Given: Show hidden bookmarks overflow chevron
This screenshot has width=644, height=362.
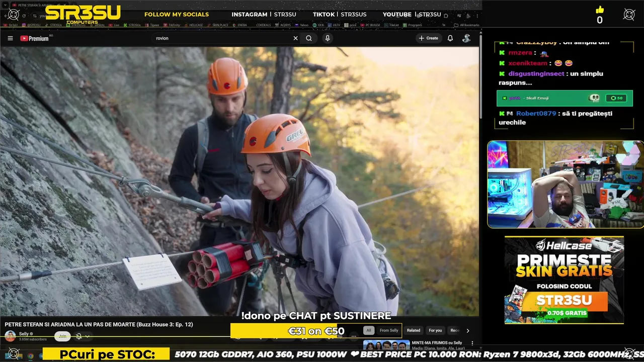Looking at the screenshot, I should pos(443,25).
